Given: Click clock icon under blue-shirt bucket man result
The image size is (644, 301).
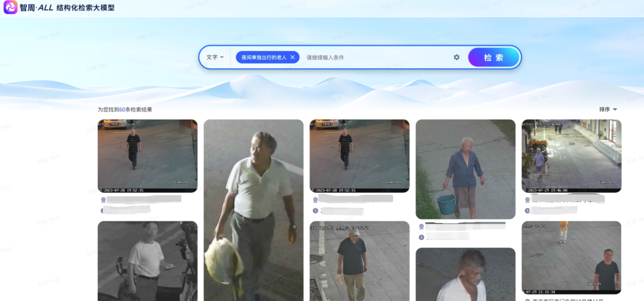Looking at the screenshot, I should 421,236.
